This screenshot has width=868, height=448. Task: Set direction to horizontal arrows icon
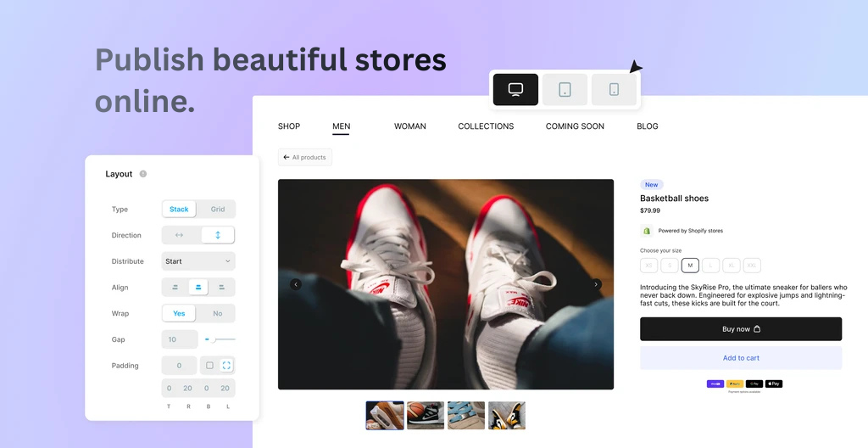tap(180, 235)
